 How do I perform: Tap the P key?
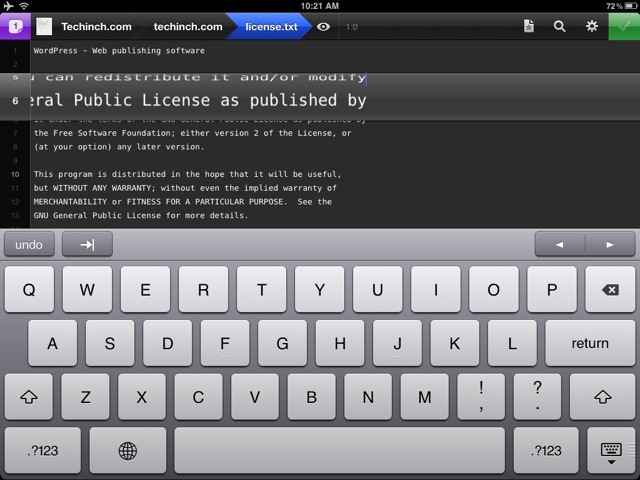(552, 289)
